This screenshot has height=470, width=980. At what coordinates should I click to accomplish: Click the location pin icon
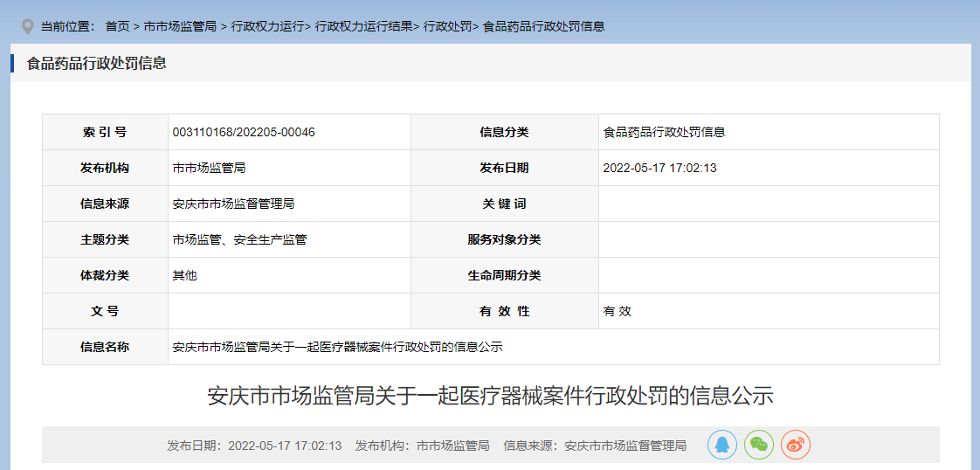27,27
